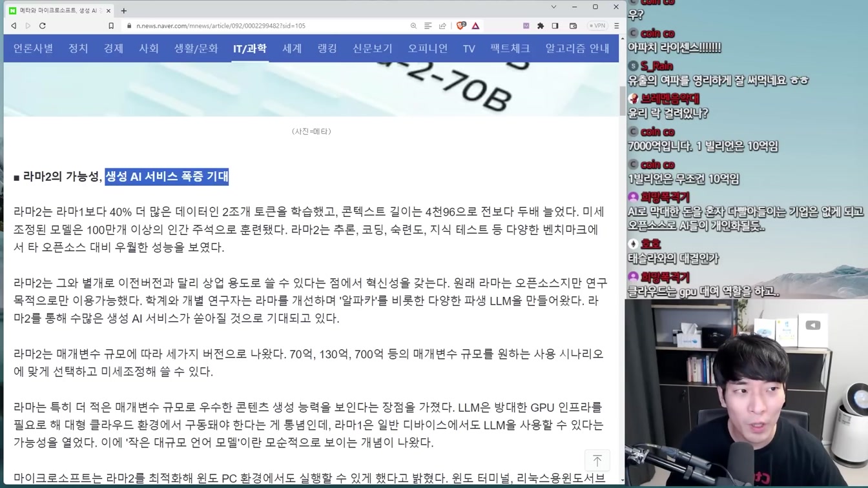
Task: Open the 오피니언 section
Action: tap(428, 48)
